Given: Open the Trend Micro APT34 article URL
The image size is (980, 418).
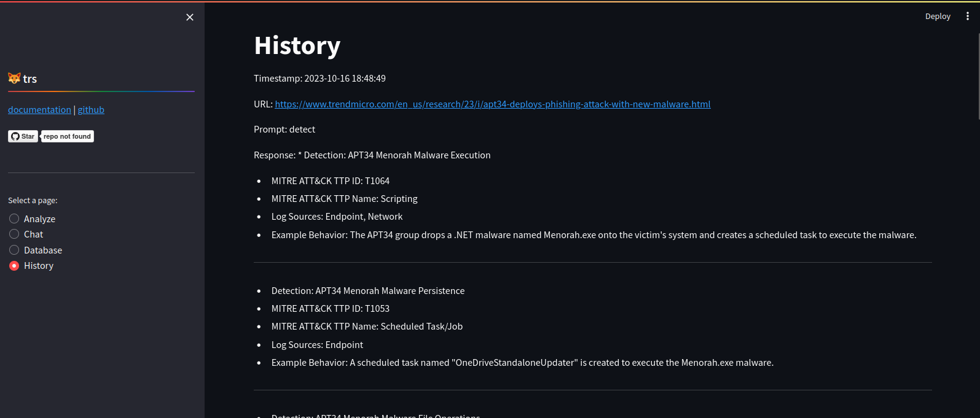Looking at the screenshot, I should [492, 104].
